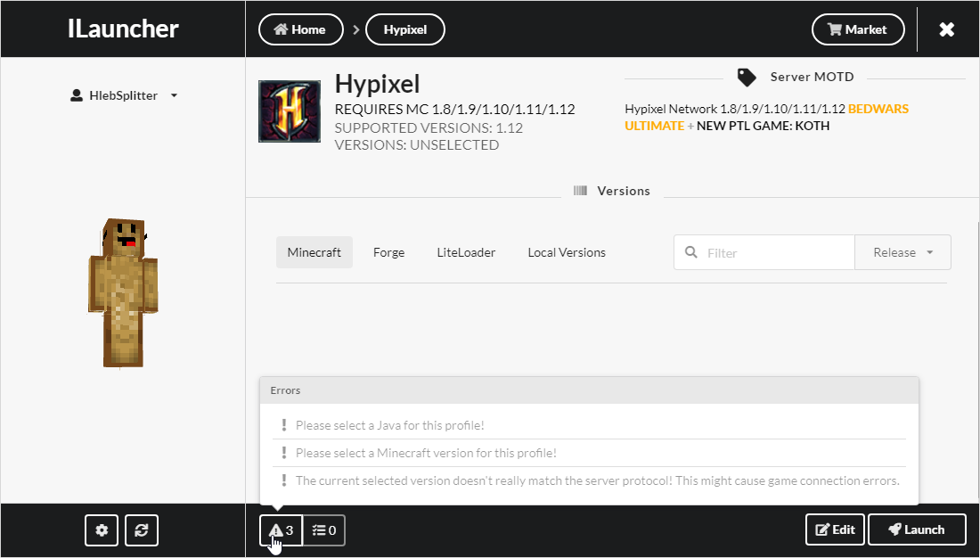The height and width of the screenshot is (558, 980).
Task: Open the errors warning panel
Action: click(x=280, y=529)
